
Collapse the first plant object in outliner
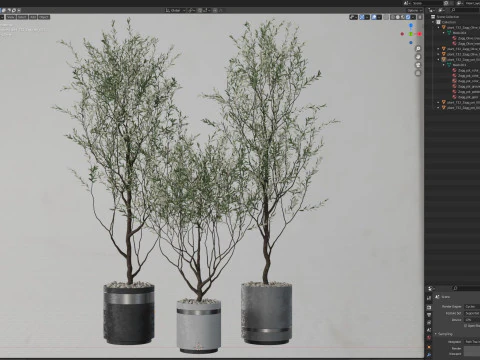point(439,27)
